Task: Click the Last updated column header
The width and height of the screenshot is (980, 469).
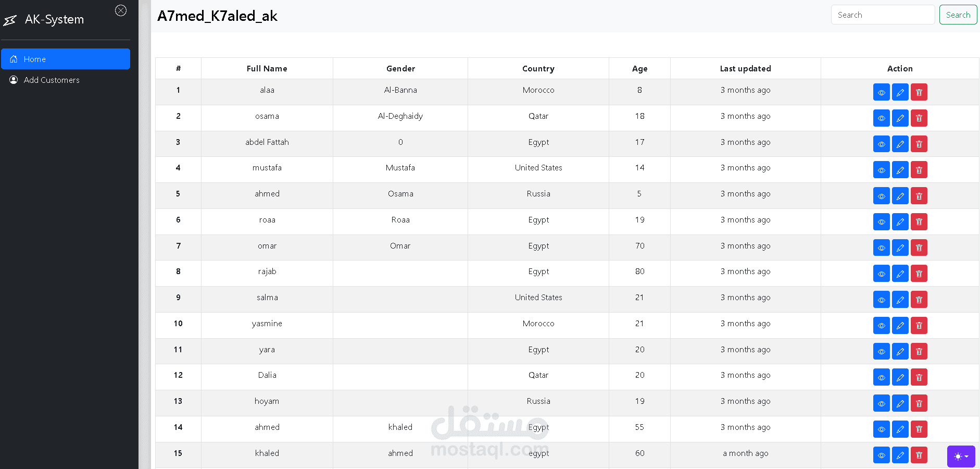Action: click(x=745, y=68)
